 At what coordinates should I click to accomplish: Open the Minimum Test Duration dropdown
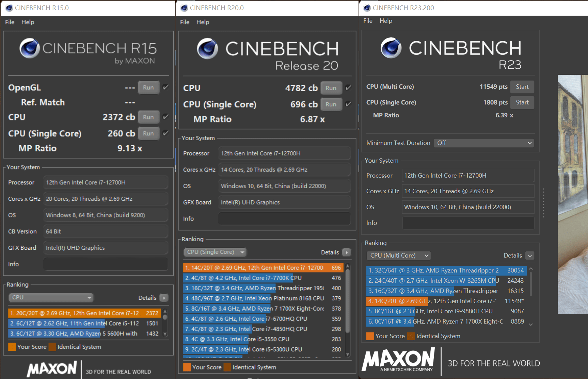[x=483, y=143]
